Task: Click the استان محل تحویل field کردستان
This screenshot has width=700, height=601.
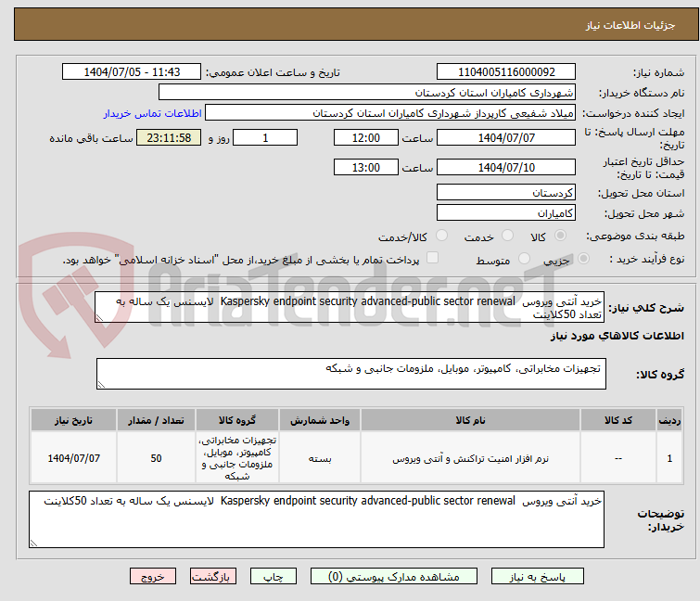Action: pos(506,193)
